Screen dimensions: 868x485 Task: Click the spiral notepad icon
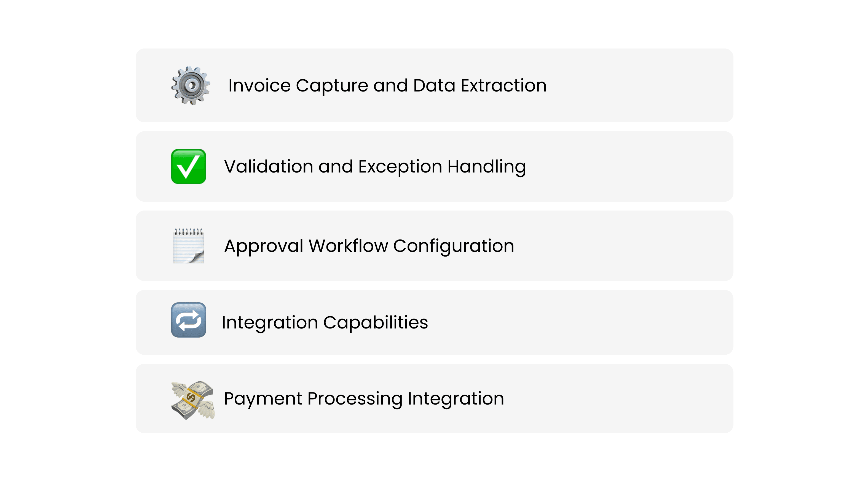click(x=188, y=246)
